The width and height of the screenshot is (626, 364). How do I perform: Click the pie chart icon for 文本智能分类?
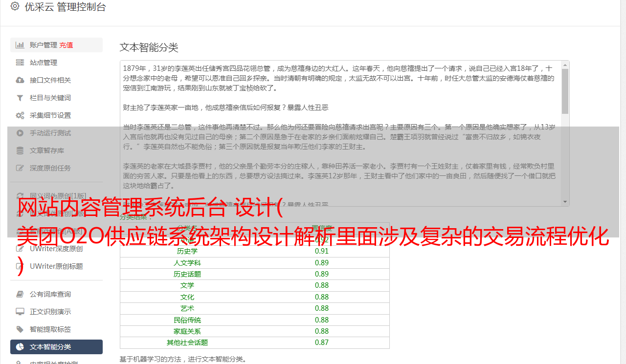pos(20,347)
